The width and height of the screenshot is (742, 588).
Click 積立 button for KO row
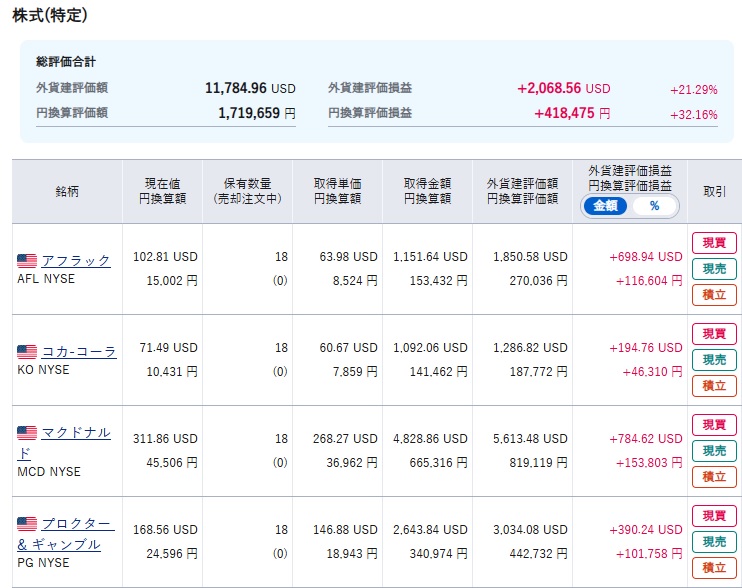click(714, 386)
